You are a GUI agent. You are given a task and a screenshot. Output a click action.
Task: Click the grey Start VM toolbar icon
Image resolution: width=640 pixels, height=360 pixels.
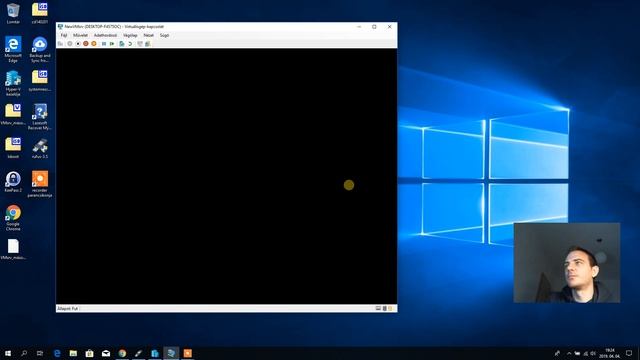(70, 44)
